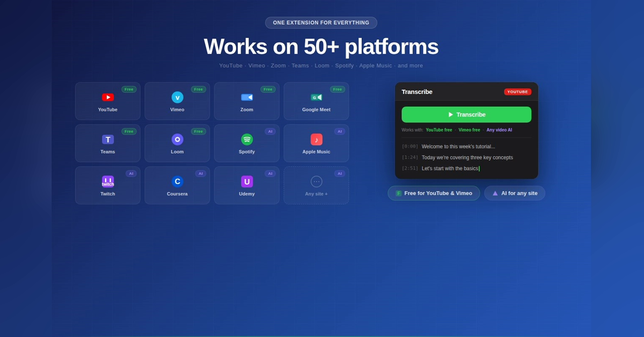Click the Coursera card label text
644x337 pixels.
(177, 194)
